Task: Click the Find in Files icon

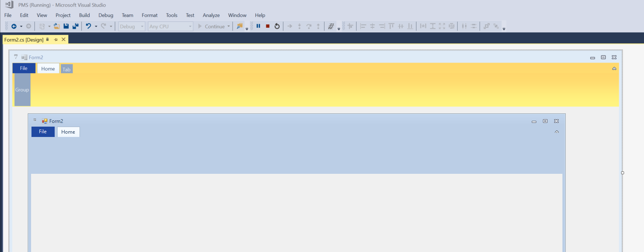Action: [x=239, y=26]
